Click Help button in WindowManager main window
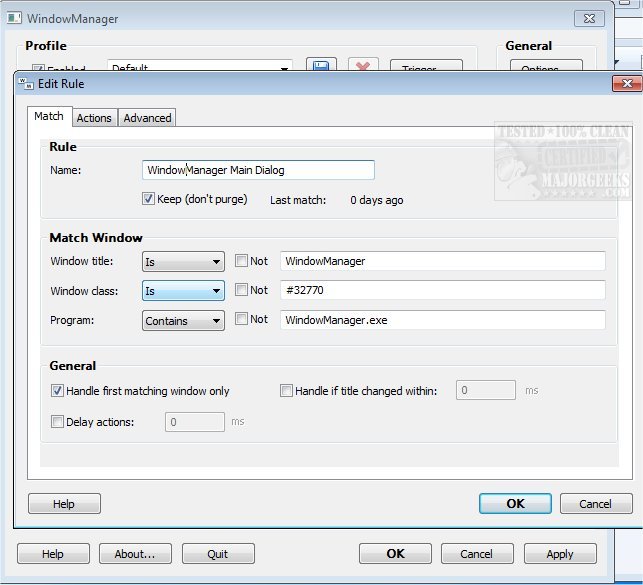The height and width of the screenshot is (585, 643). pos(53,554)
